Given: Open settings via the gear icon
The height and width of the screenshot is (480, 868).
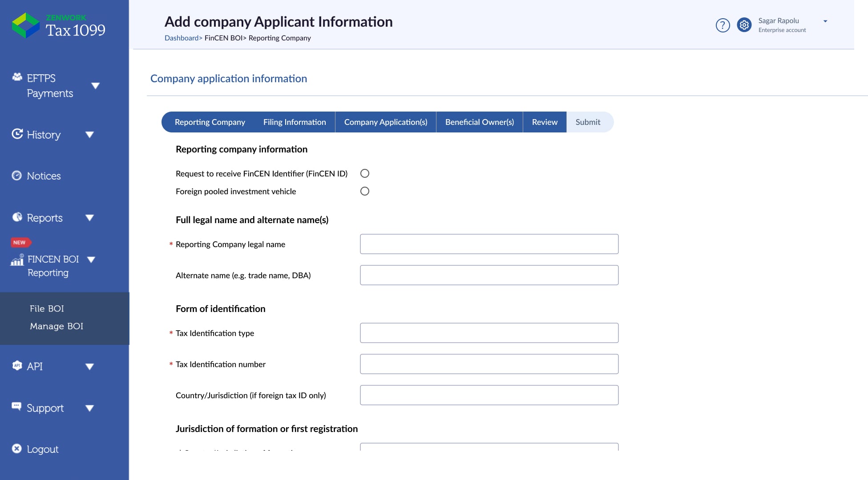Looking at the screenshot, I should coord(744,25).
